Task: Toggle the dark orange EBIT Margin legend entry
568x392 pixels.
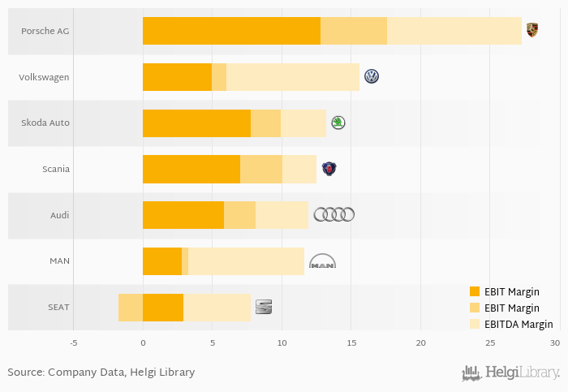Action: [x=504, y=291]
